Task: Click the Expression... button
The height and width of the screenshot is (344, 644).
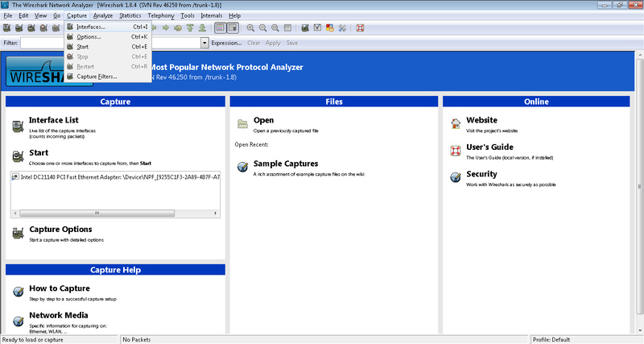Action: (226, 43)
